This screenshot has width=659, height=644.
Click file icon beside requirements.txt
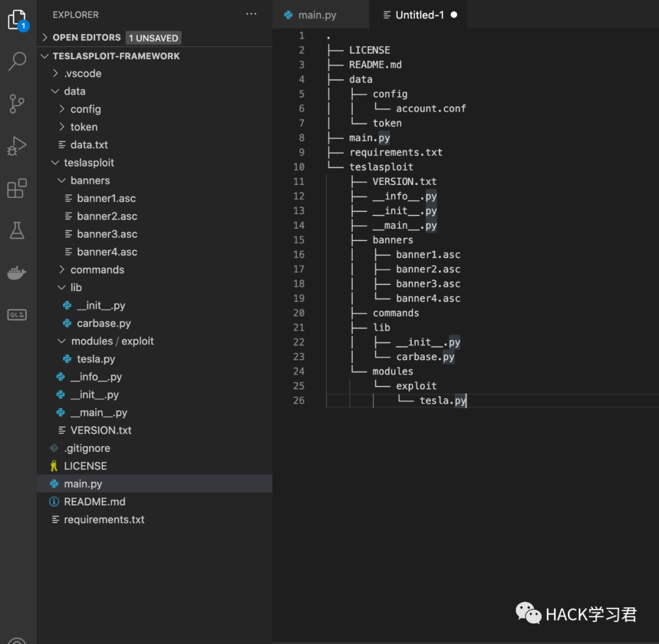point(55,519)
